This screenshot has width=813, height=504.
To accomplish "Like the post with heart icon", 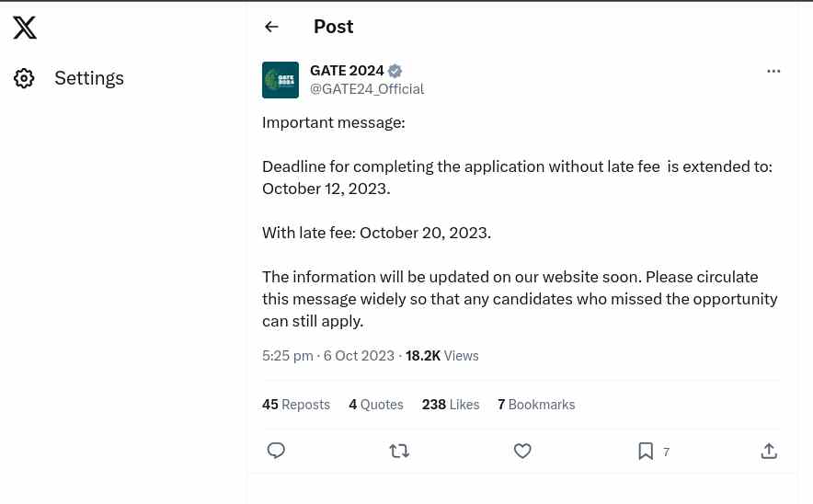I will coord(522,451).
